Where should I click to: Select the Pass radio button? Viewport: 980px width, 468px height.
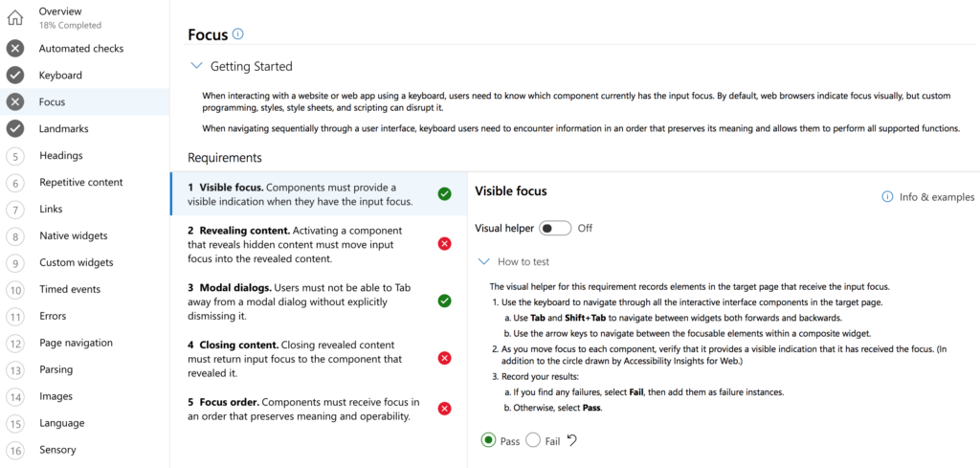click(x=488, y=440)
